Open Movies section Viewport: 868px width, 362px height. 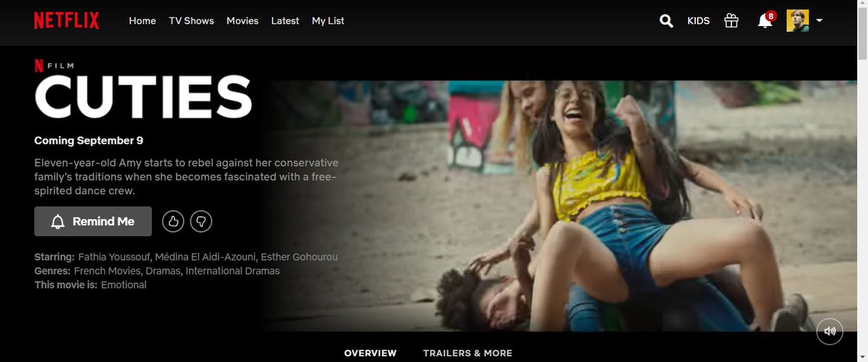click(242, 21)
